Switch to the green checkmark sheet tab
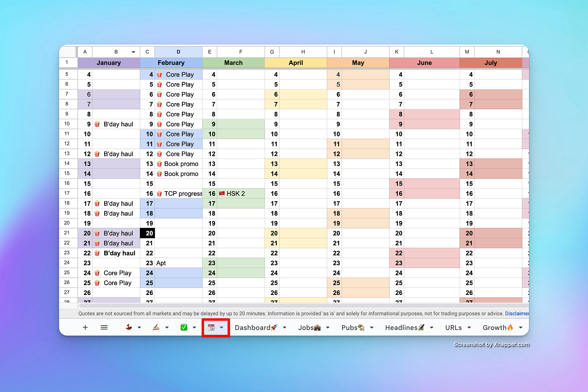 tap(185, 327)
